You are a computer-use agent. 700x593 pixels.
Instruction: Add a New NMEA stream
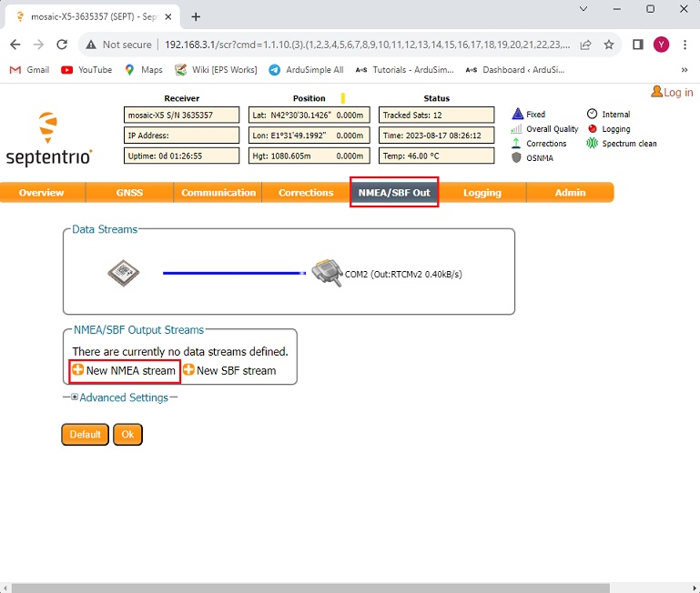click(x=124, y=370)
